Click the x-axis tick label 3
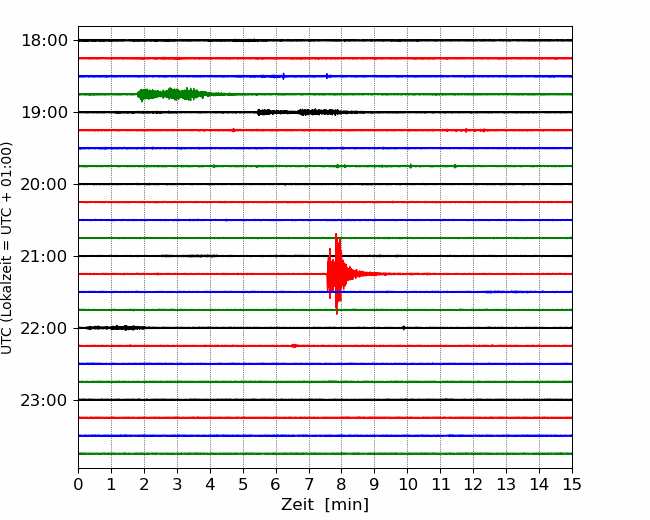Screen dimensions: 650x520 tap(177, 484)
